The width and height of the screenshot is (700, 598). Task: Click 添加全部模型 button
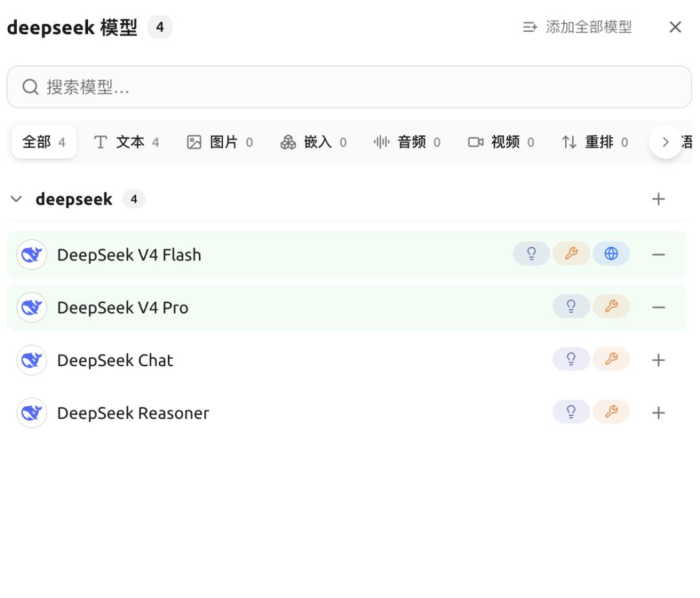click(x=577, y=27)
